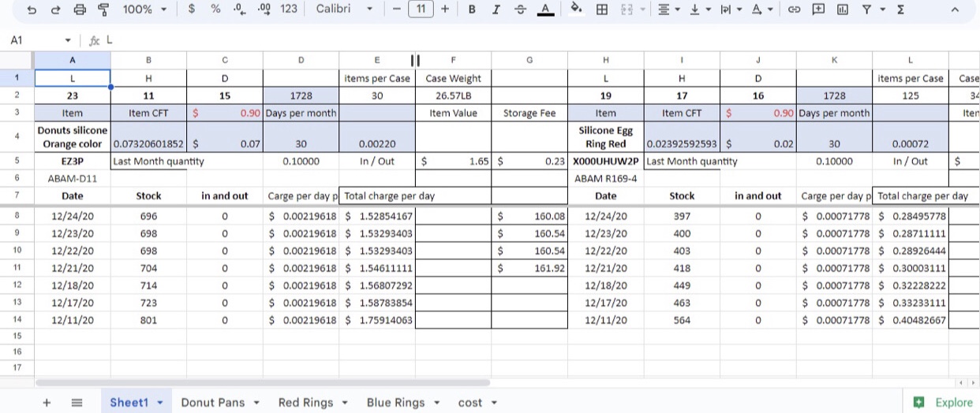Image resolution: width=980 pixels, height=413 pixels.
Task: Open the Name box dropdown arrow
Action: pos(68,39)
